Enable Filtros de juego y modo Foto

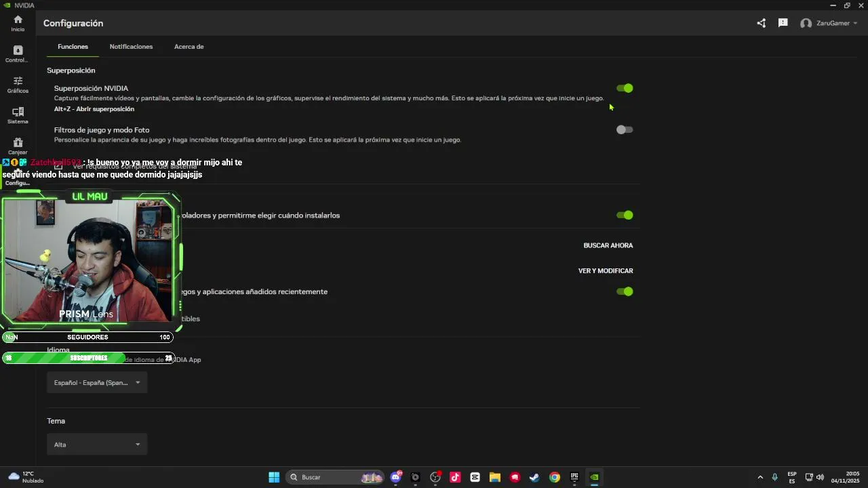(x=625, y=129)
